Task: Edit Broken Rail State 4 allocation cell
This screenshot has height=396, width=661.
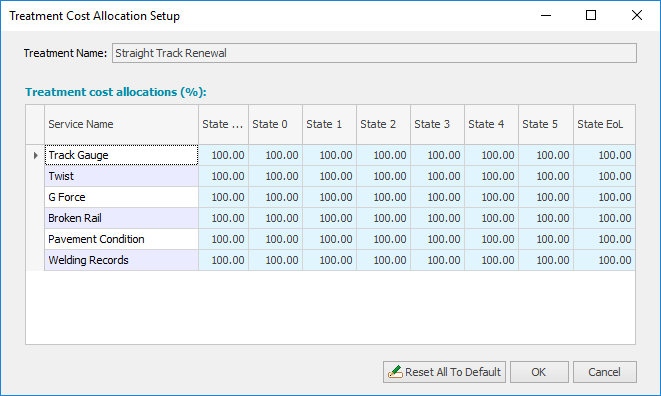Action: 491,218
